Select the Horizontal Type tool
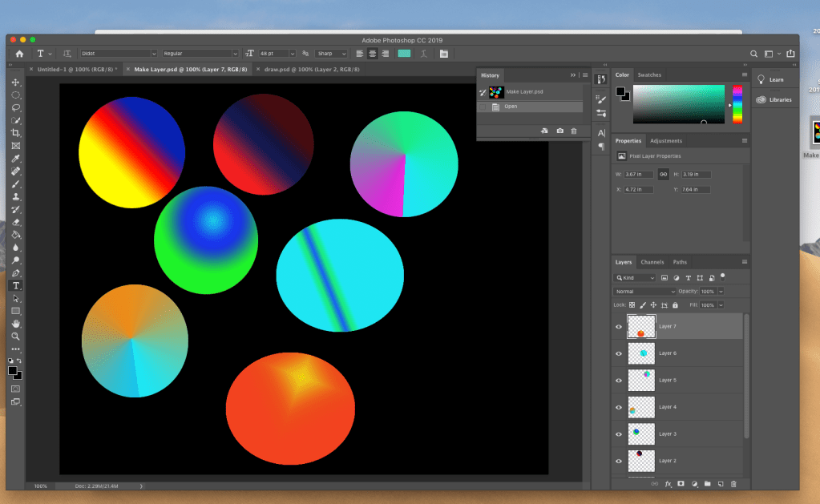Screen dimensions: 820x504 click(x=16, y=285)
